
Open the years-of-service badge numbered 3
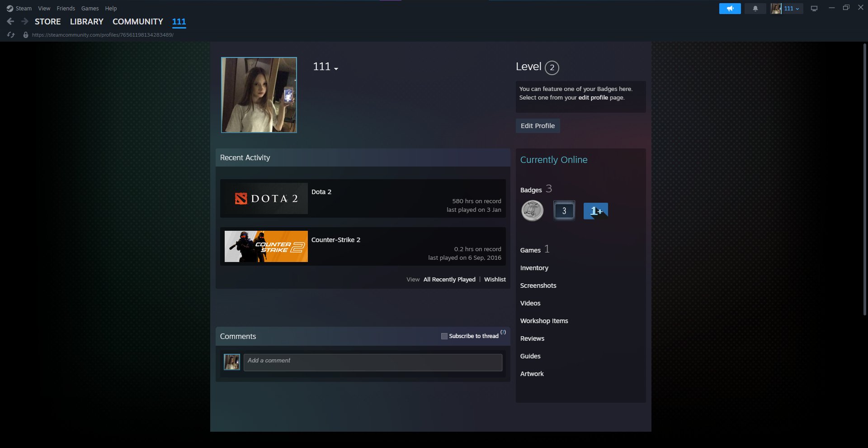[x=564, y=211]
